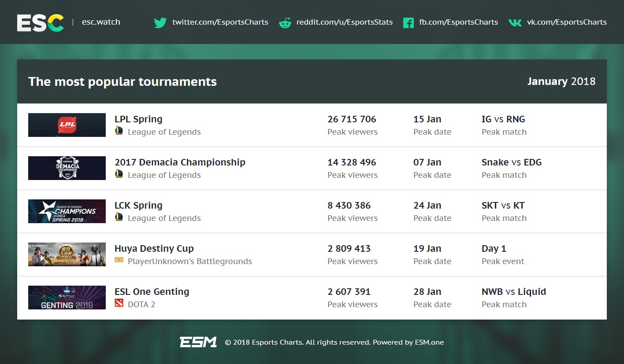Click the Facebook icon
This screenshot has width=624, height=364.
coord(409,23)
